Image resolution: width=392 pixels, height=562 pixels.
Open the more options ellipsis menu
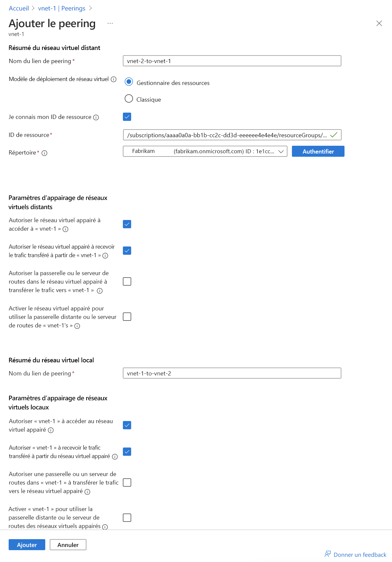110,24
